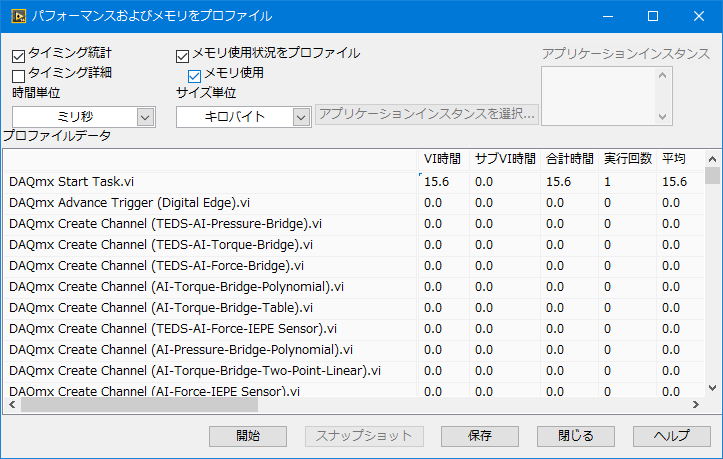Toggle the タイミング統計 checkbox

coord(18,56)
